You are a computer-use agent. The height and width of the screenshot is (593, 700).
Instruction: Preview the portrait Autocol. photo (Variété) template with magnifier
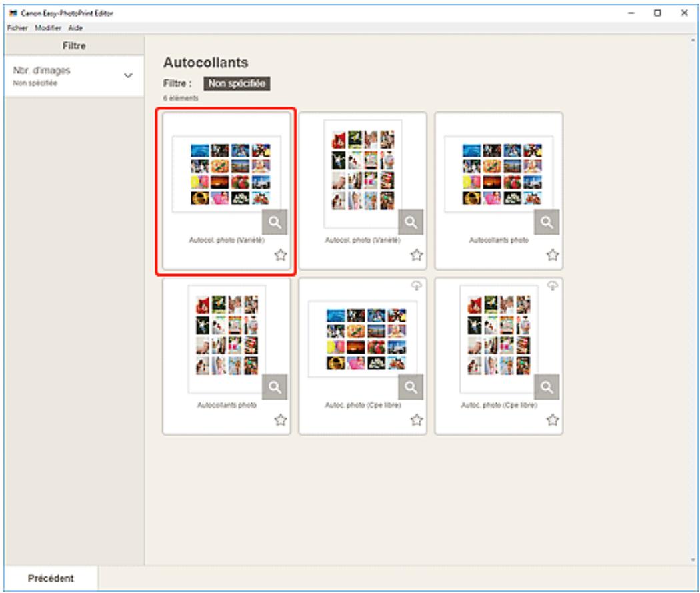tap(411, 222)
